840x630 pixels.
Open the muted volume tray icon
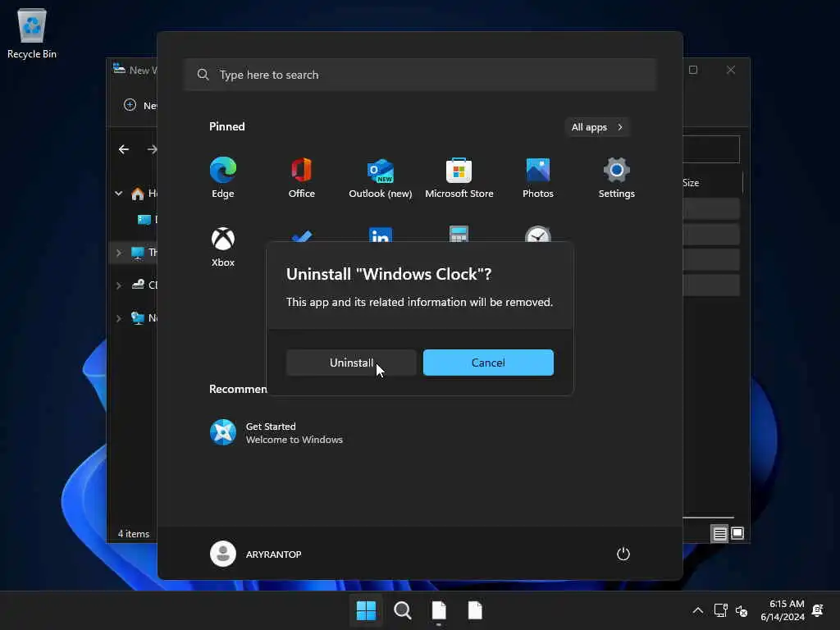pos(742,610)
